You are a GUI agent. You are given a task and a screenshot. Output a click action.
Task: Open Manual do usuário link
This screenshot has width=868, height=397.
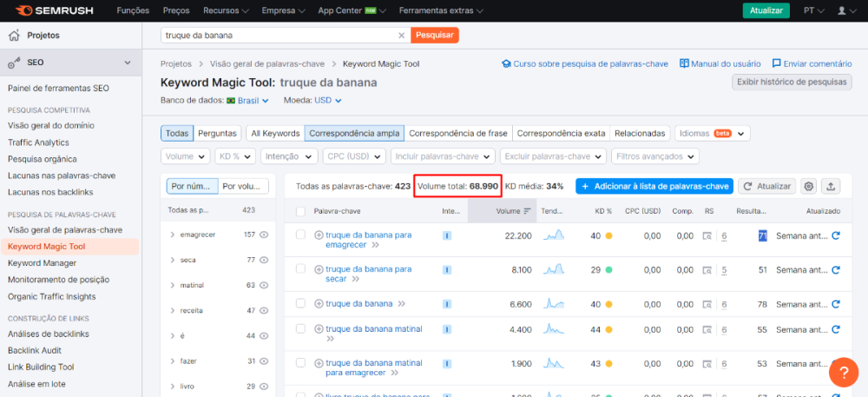pos(720,63)
